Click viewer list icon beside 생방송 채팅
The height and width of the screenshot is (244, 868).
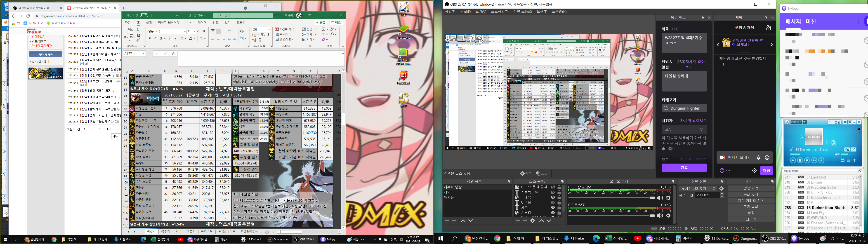769,28
